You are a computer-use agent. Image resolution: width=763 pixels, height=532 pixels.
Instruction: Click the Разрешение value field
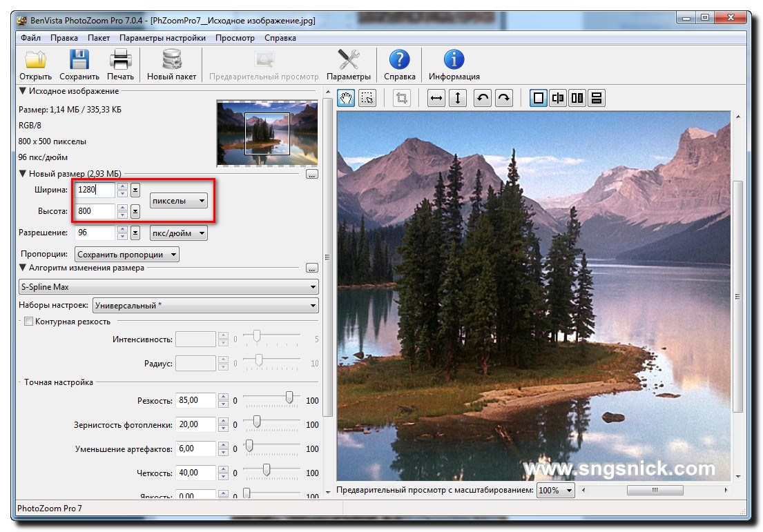(x=95, y=233)
